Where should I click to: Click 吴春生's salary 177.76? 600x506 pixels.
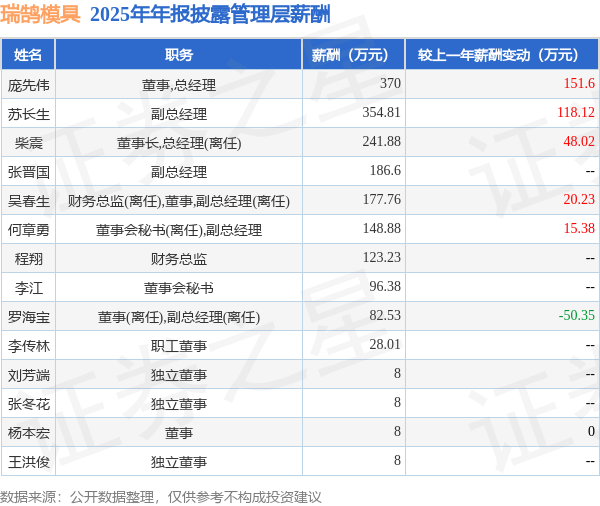(382, 199)
